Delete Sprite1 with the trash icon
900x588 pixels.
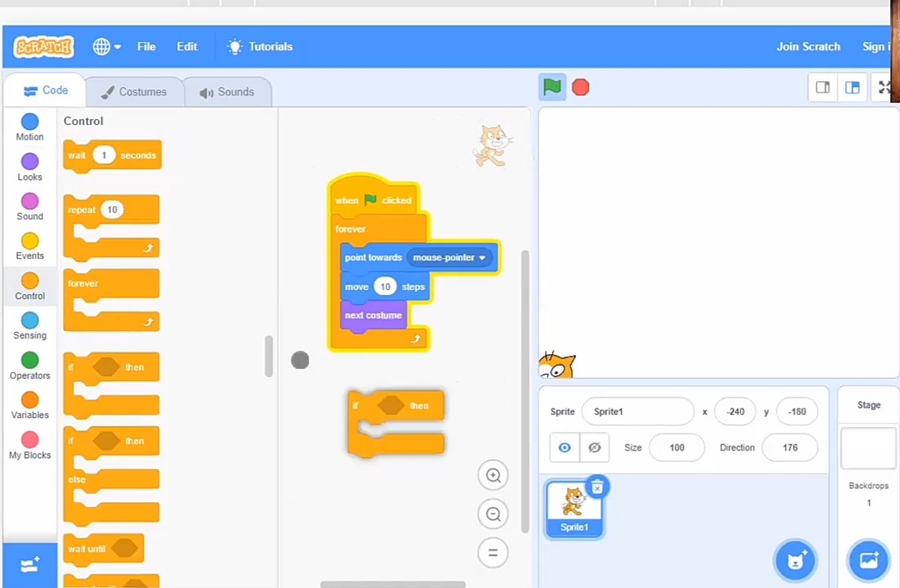(x=598, y=486)
